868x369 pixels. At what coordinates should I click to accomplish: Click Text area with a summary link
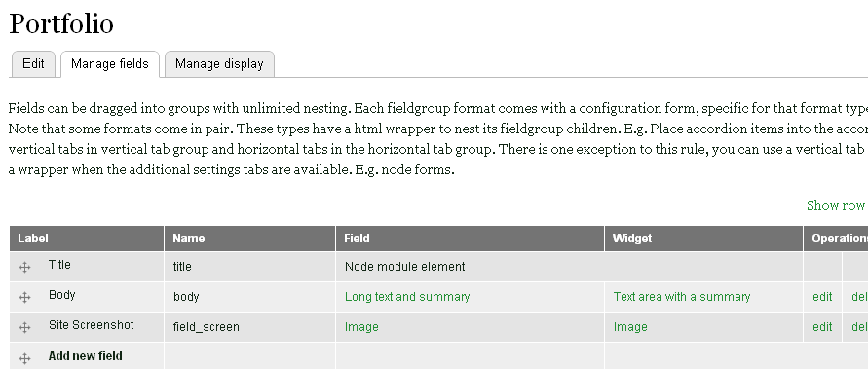click(x=682, y=297)
